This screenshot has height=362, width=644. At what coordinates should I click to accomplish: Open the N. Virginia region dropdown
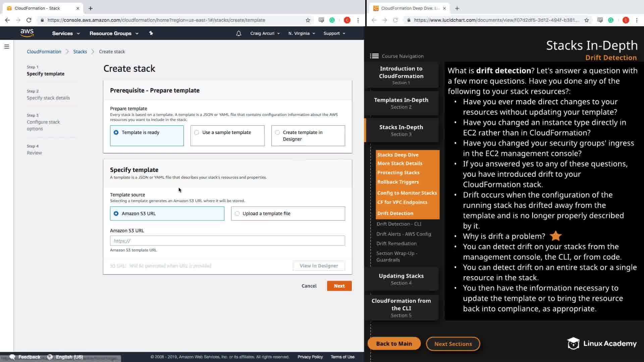click(x=302, y=34)
